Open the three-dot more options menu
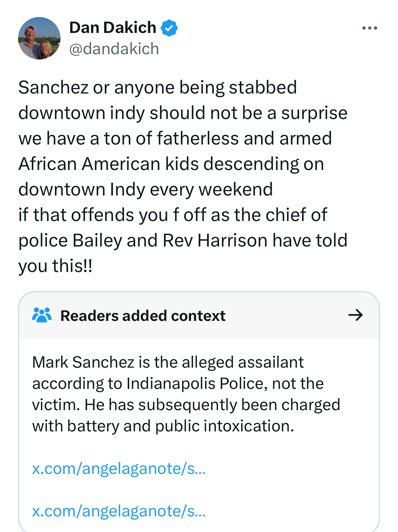 point(370,28)
